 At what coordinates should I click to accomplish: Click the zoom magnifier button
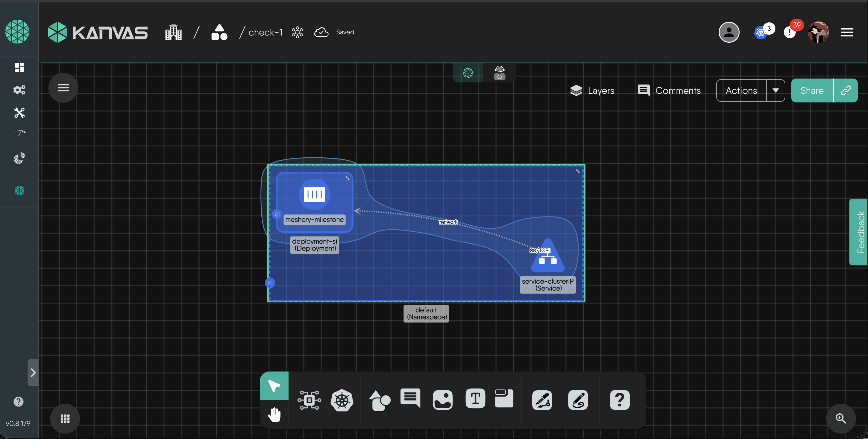click(840, 418)
